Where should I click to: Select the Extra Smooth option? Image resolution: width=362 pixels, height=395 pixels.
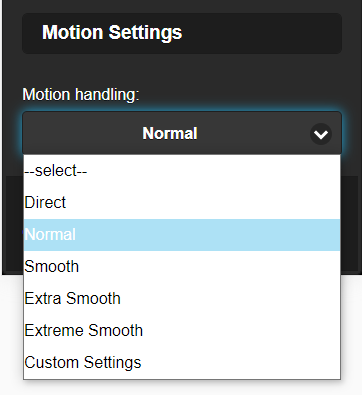click(x=182, y=299)
